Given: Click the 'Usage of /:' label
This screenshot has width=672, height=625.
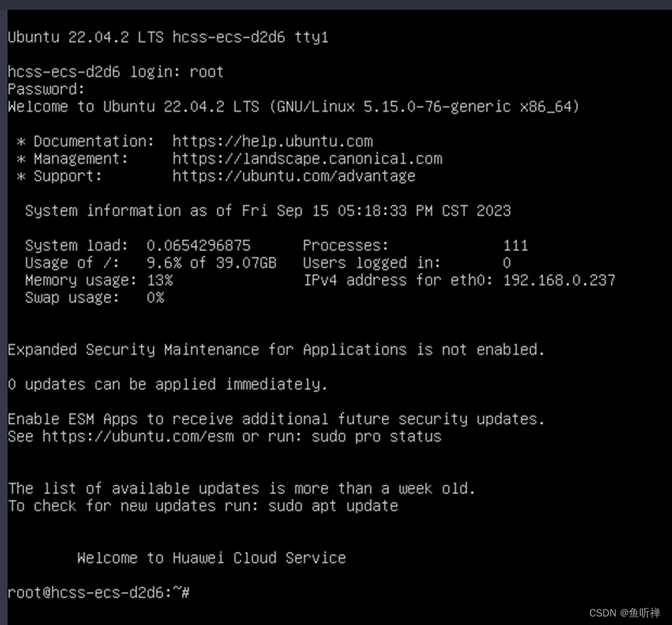Looking at the screenshot, I should pos(72,263).
